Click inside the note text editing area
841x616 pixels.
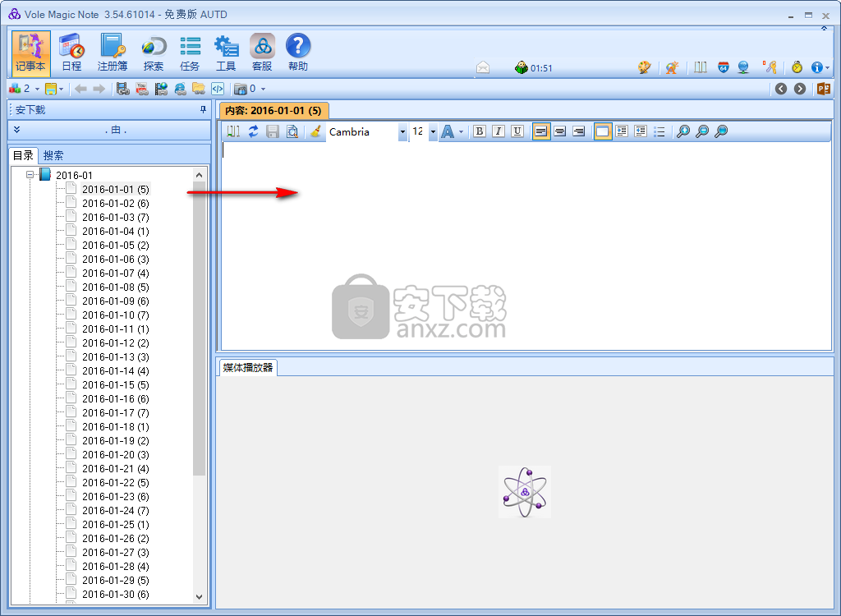526,246
